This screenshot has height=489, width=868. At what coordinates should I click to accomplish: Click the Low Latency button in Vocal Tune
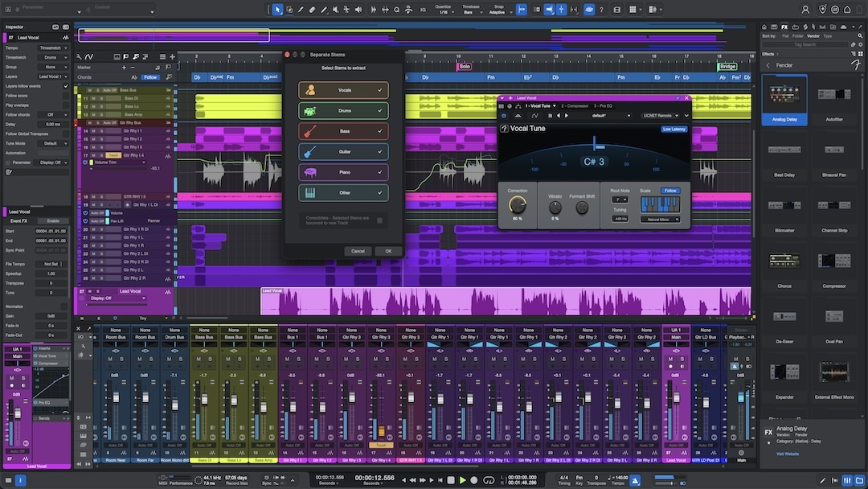pos(674,129)
